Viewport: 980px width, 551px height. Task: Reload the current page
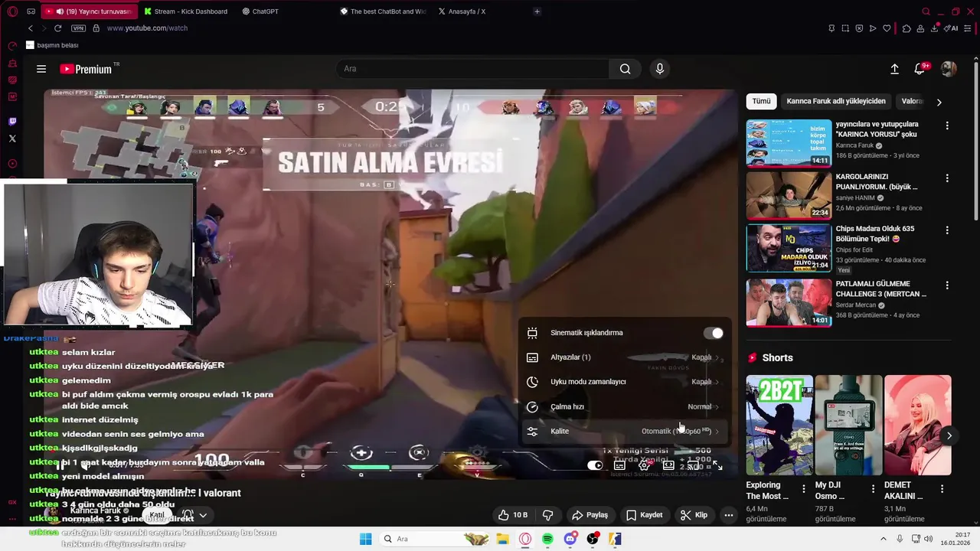[x=57, y=28]
